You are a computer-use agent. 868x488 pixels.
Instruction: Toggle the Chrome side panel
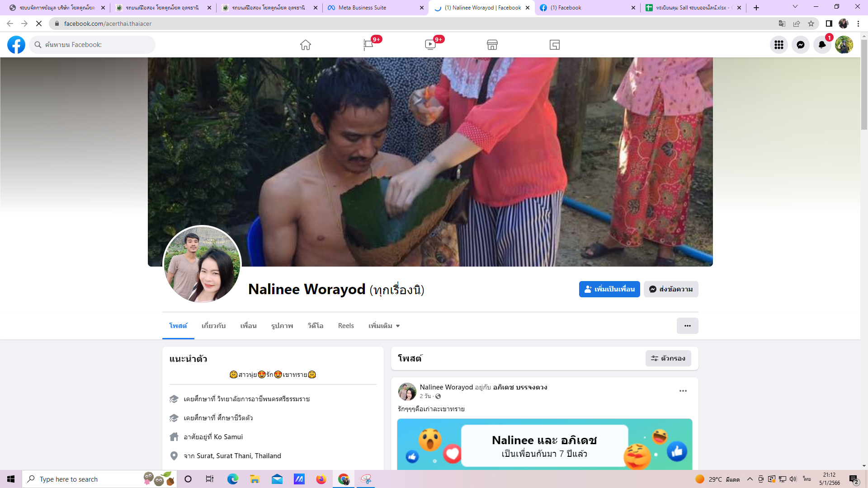[829, 23]
